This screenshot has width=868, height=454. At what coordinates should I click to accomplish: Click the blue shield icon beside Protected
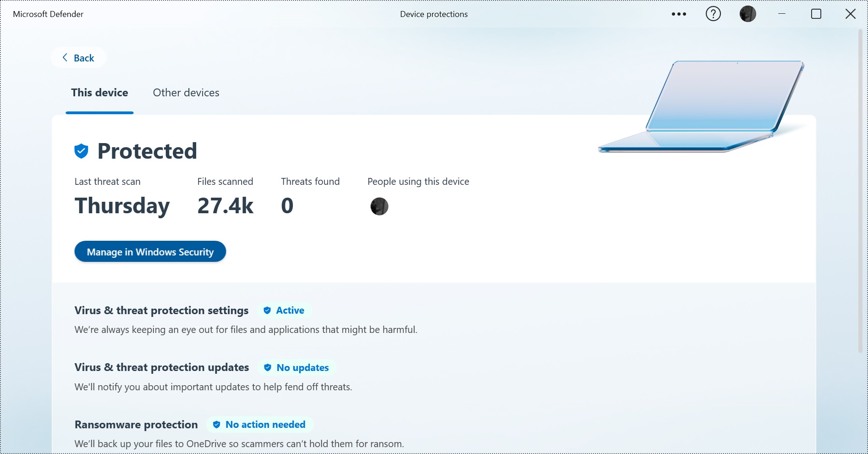pos(81,151)
